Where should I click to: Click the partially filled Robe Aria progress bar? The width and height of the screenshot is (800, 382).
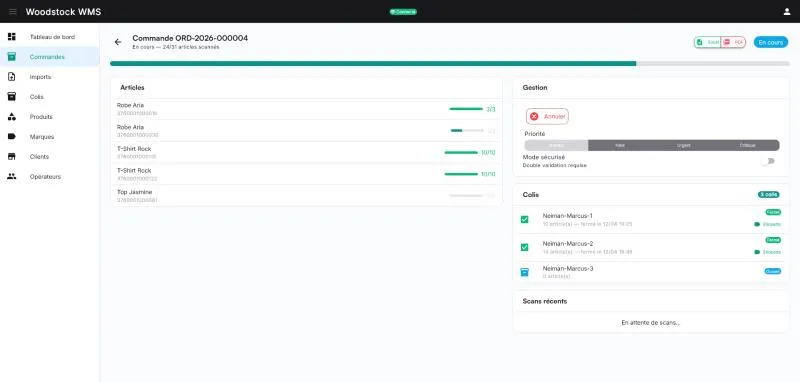click(x=467, y=131)
